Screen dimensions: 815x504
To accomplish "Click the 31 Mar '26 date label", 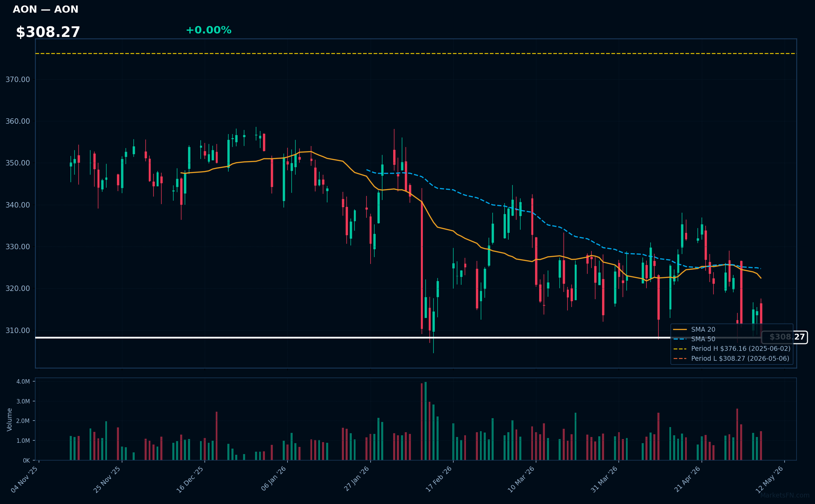I will [x=604, y=479].
